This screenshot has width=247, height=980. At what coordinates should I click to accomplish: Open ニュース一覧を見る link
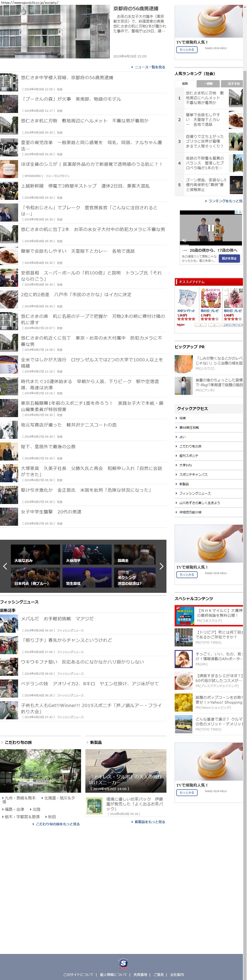(x=150, y=67)
